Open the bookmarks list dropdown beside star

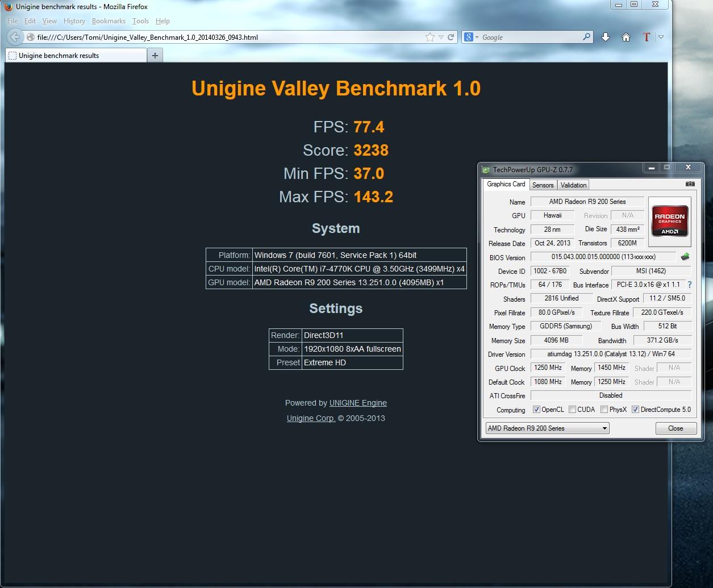(x=440, y=37)
